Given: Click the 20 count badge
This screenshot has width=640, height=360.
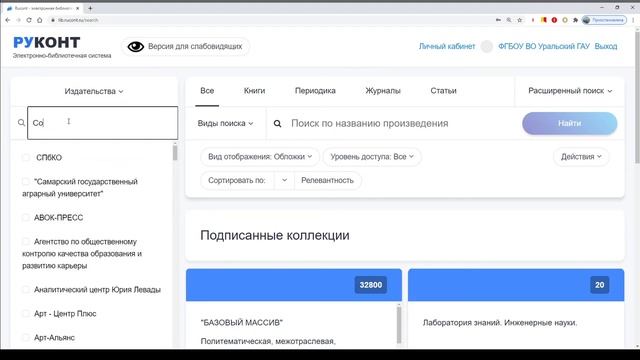Looking at the screenshot, I should 600,285.
